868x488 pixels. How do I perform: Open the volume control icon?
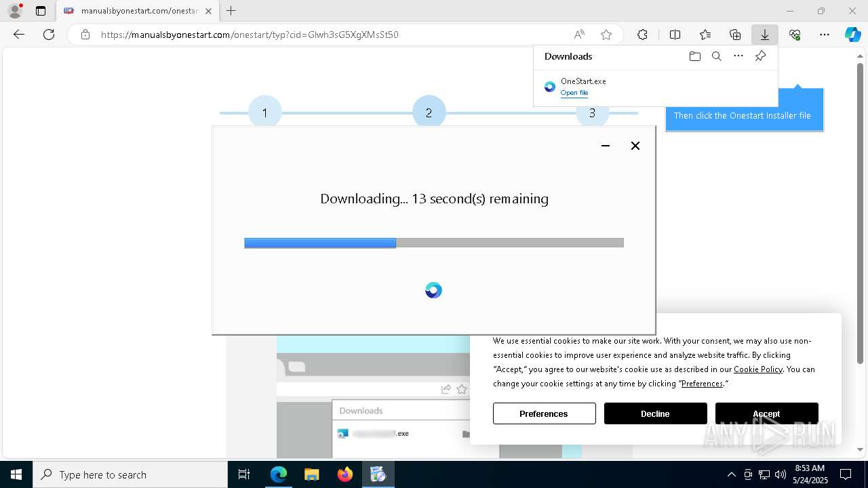click(781, 474)
